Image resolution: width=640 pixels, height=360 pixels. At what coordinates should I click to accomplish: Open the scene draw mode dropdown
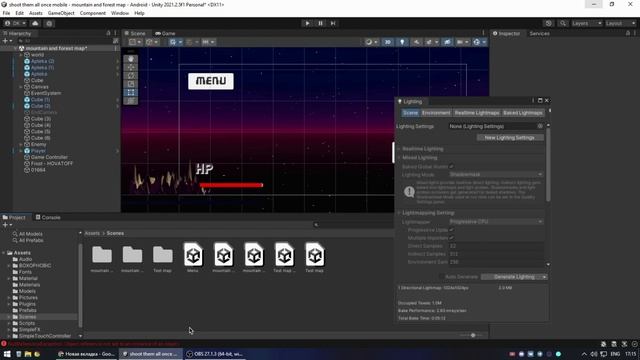point(371,42)
